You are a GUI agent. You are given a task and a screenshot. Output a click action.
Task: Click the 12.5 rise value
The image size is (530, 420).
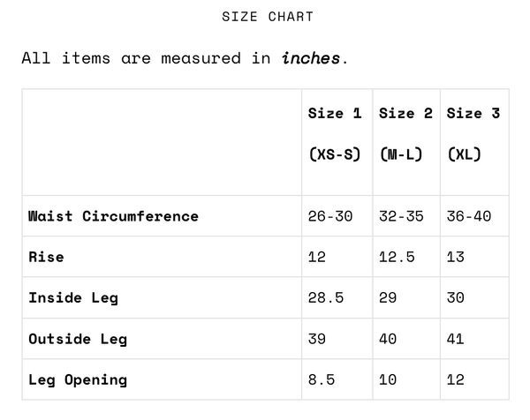pyautogui.click(x=397, y=257)
